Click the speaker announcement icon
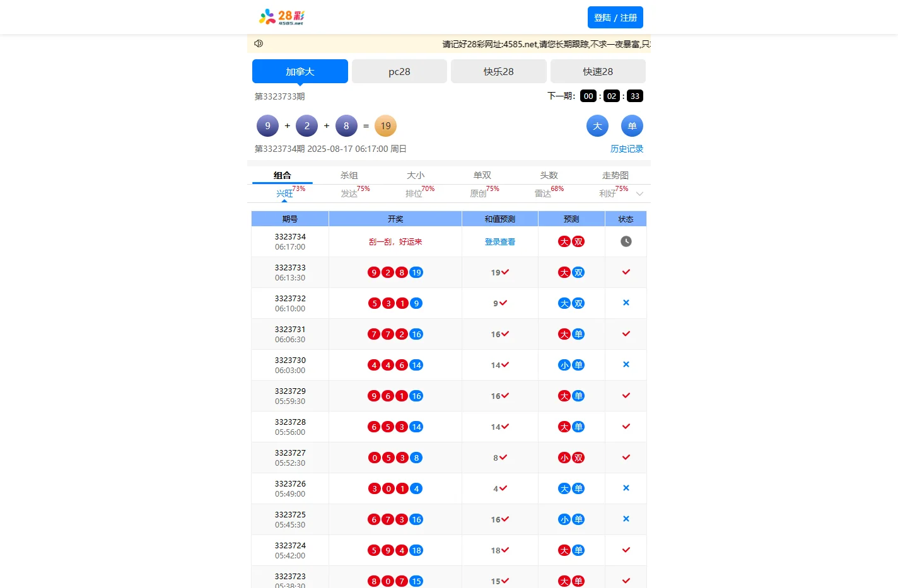Viewport: 898px width, 588px height. coord(259,43)
